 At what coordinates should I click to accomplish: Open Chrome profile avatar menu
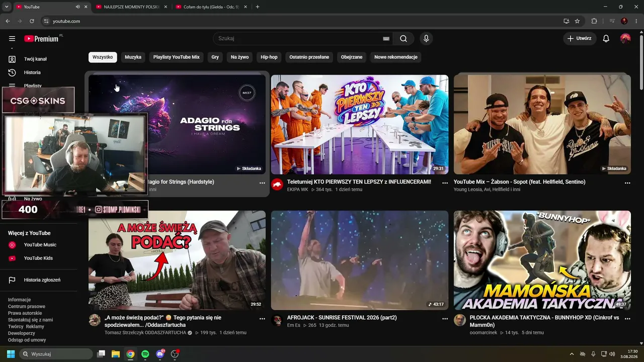[x=624, y=21]
